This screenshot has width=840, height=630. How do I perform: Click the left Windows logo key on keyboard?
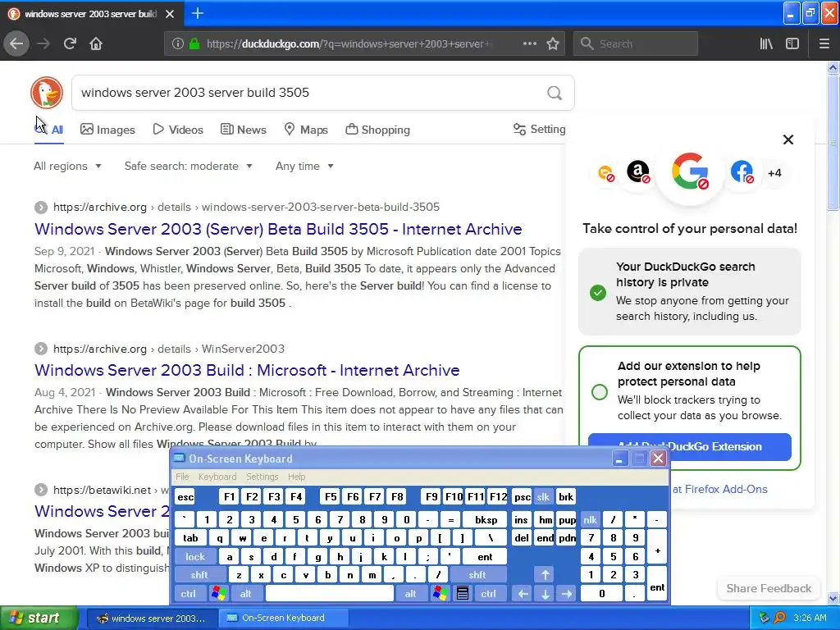(218, 593)
